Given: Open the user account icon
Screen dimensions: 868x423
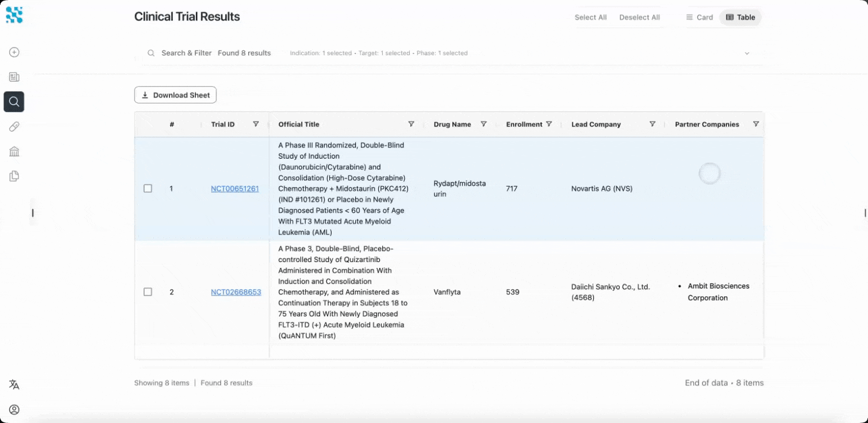Looking at the screenshot, I should click(x=14, y=409).
